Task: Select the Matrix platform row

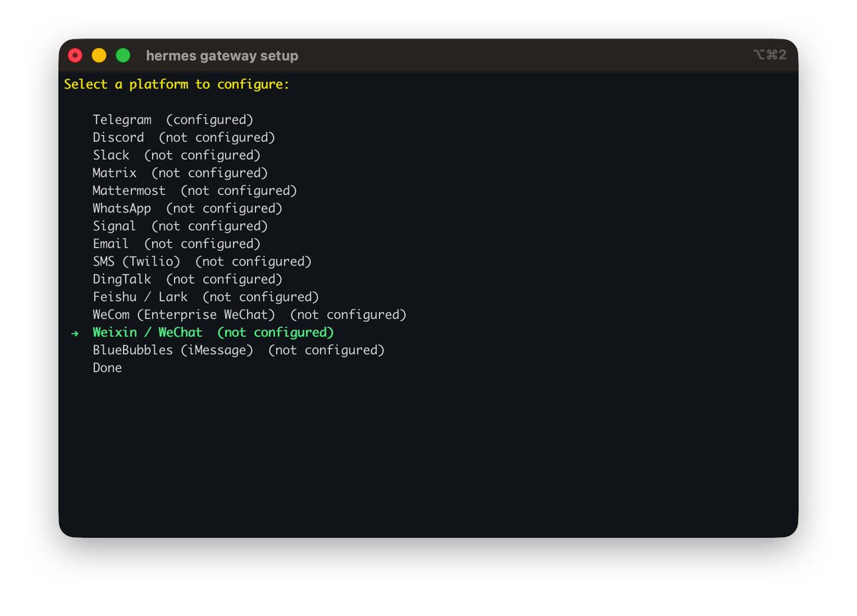Action: [x=180, y=173]
